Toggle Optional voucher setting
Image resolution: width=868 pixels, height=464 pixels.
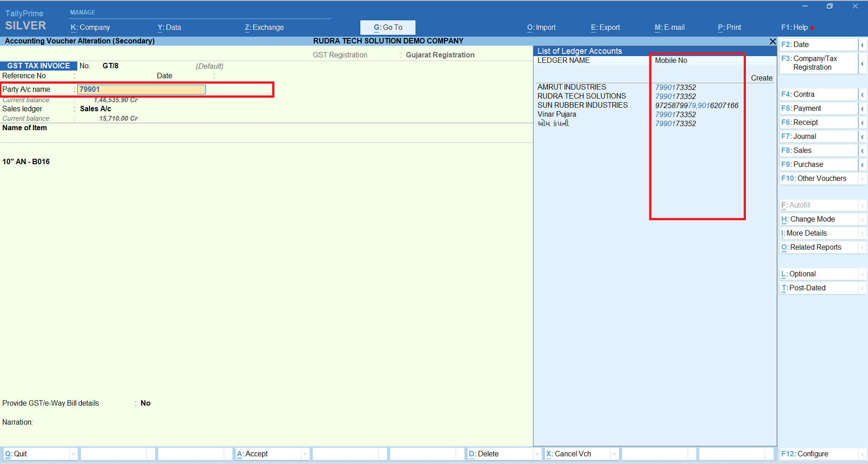pyautogui.click(x=802, y=274)
